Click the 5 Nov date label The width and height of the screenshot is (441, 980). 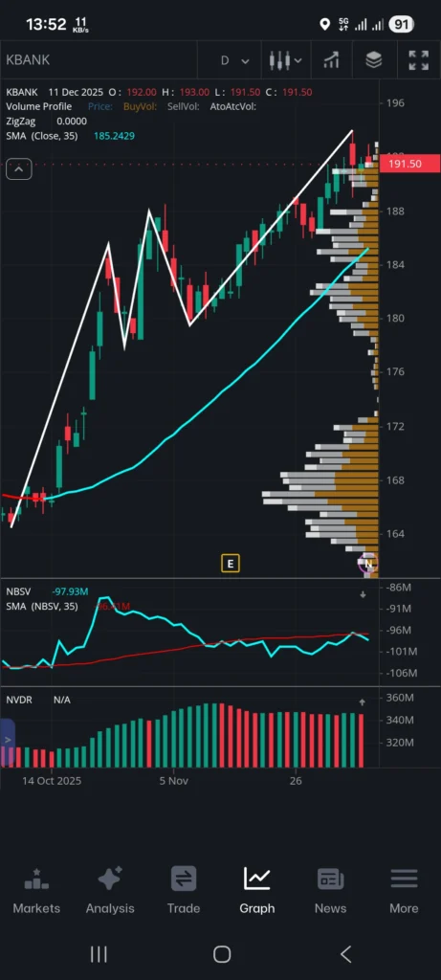point(174,781)
